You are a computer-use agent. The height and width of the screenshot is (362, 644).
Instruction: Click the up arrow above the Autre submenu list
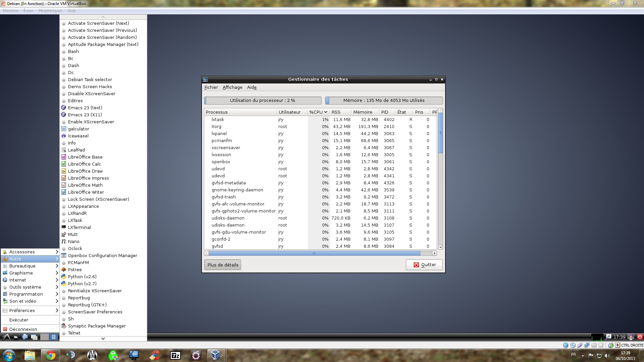click(103, 17)
